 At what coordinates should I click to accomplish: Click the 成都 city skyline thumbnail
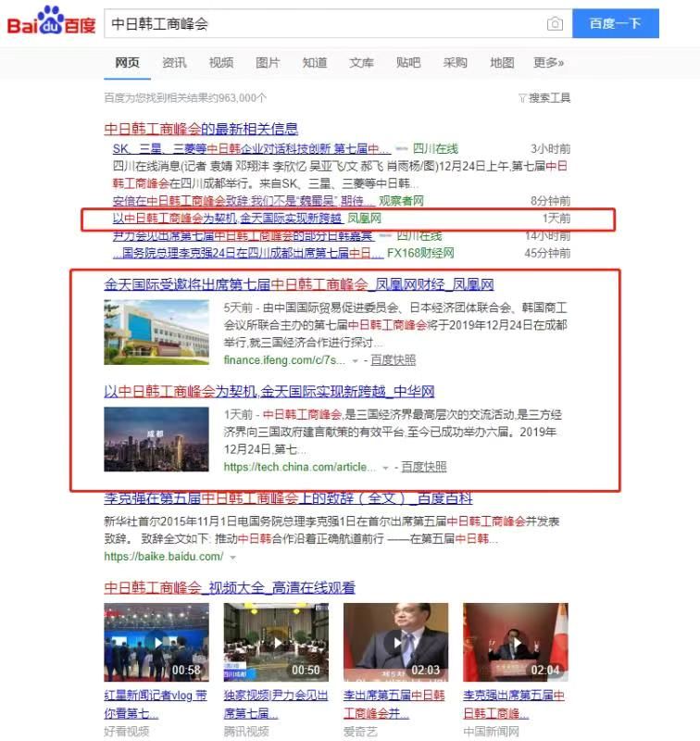point(156,439)
